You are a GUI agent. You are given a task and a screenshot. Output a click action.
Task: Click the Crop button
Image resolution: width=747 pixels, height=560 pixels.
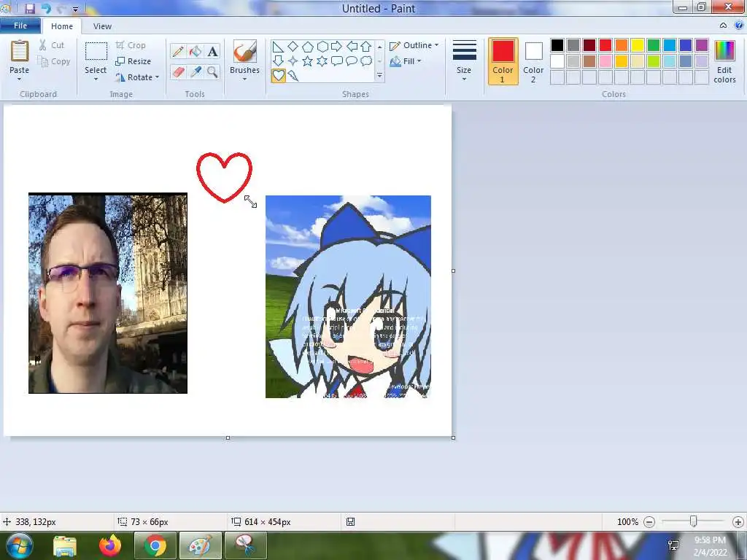(x=131, y=45)
